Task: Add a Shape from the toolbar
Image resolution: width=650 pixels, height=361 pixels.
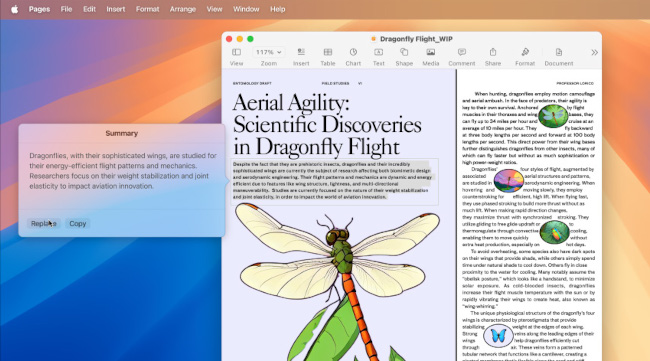Action: click(x=404, y=52)
